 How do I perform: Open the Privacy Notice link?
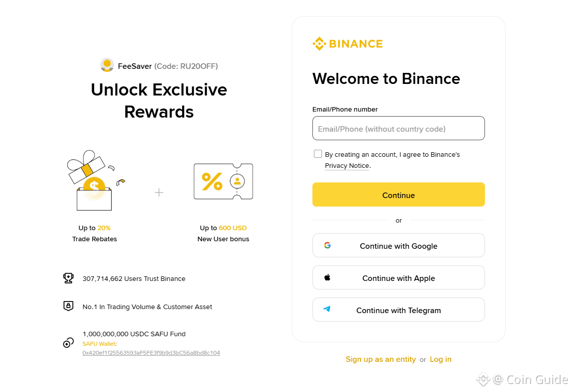pos(347,166)
